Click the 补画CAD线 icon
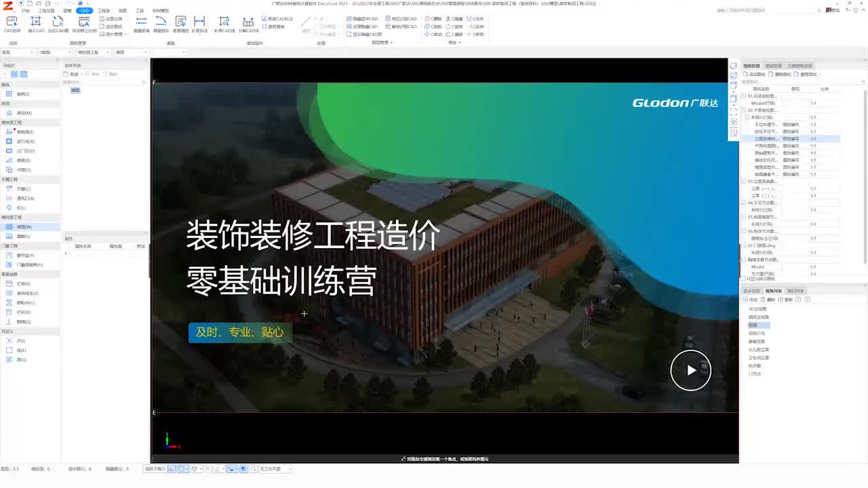The width and height of the screenshot is (868, 488). [x=224, y=25]
